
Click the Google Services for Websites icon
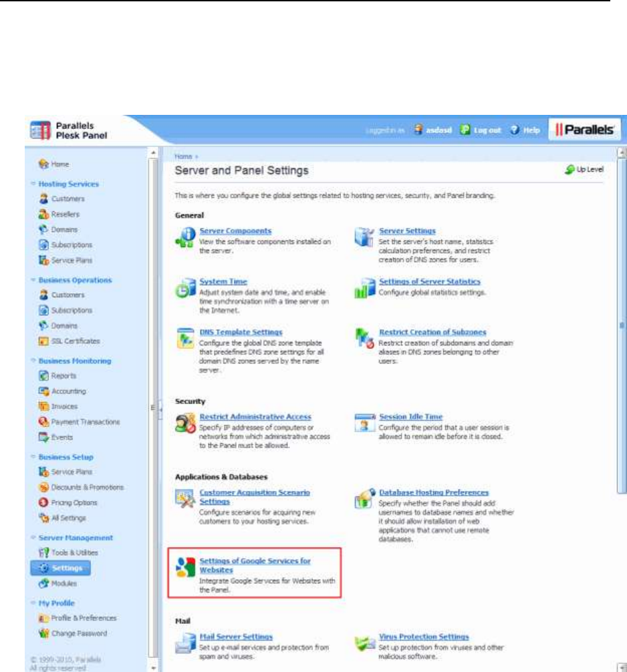tap(185, 567)
